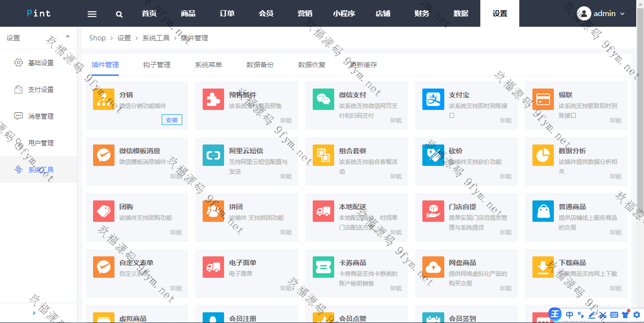
Task: Click the 自定义表单 icon
Action: [x=104, y=267]
